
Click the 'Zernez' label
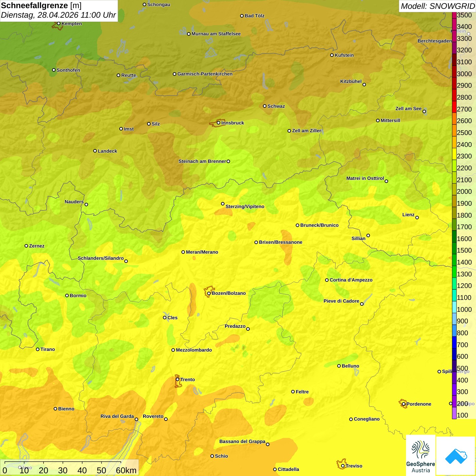[x=37, y=246]
